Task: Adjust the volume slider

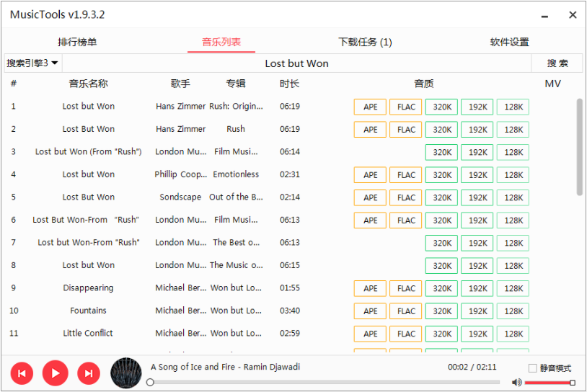Action: click(x=548, y=383)
